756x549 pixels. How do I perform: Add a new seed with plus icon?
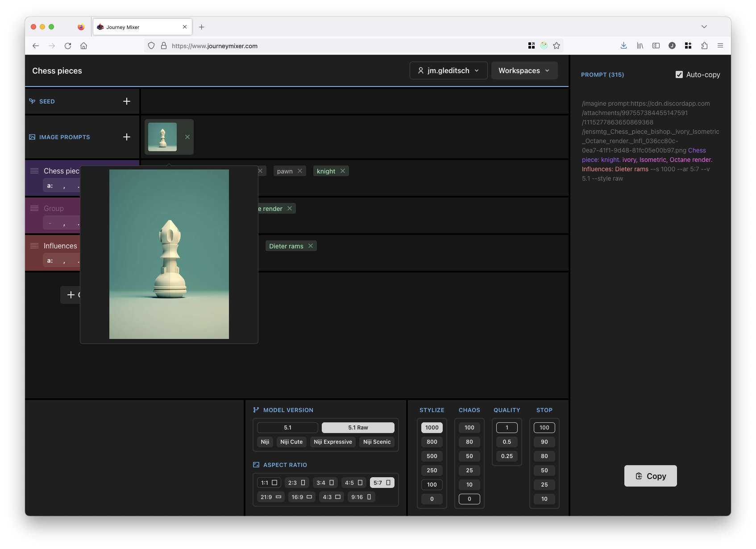click(127, 101)
